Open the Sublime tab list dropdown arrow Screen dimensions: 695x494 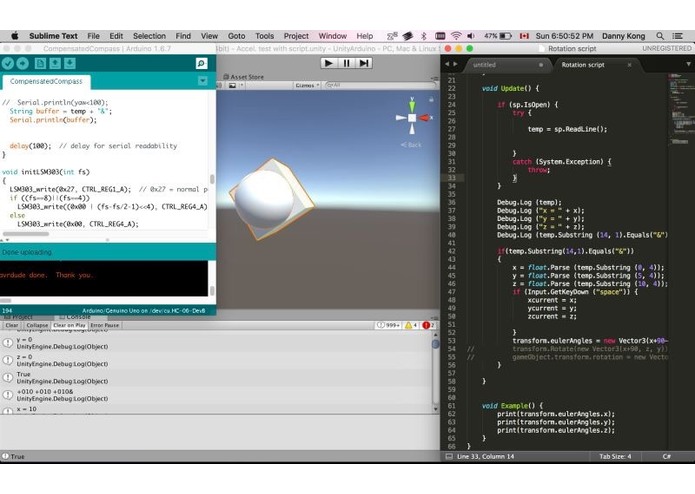click(688, 65)
